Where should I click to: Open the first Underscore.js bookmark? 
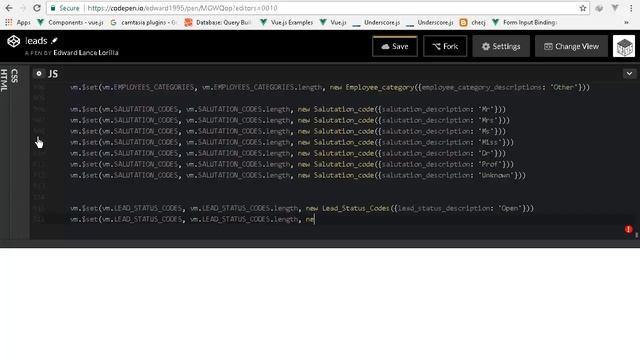(376, 22)
